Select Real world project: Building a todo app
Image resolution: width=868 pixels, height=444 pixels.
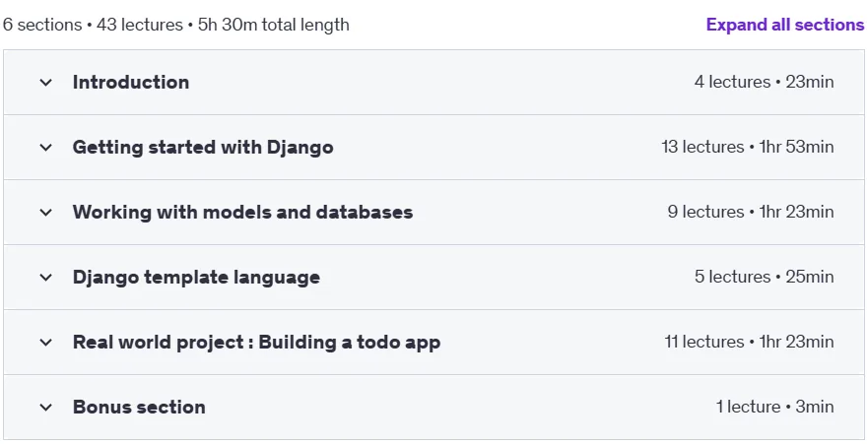[256, 343]
